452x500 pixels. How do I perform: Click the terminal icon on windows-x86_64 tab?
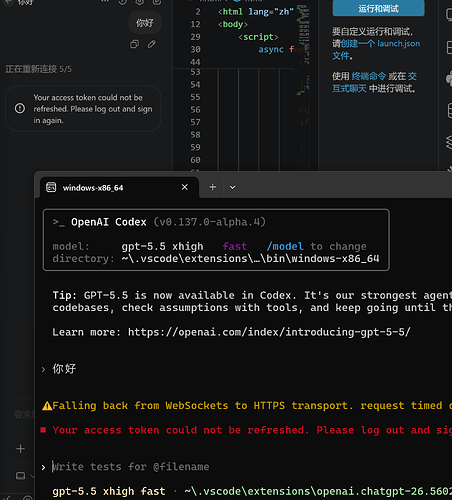pyautogui.click(x=51, y=187)
